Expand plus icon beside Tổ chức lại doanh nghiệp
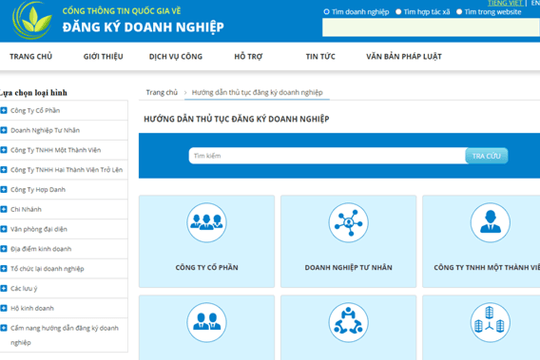Viewport: 540px width, 360px height. (x=3, y=268)
